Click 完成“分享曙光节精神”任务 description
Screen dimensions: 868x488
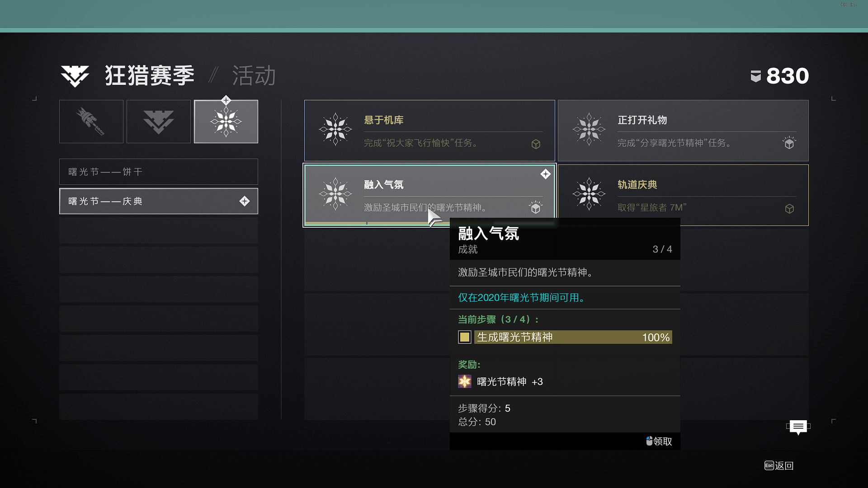(675, 143)
